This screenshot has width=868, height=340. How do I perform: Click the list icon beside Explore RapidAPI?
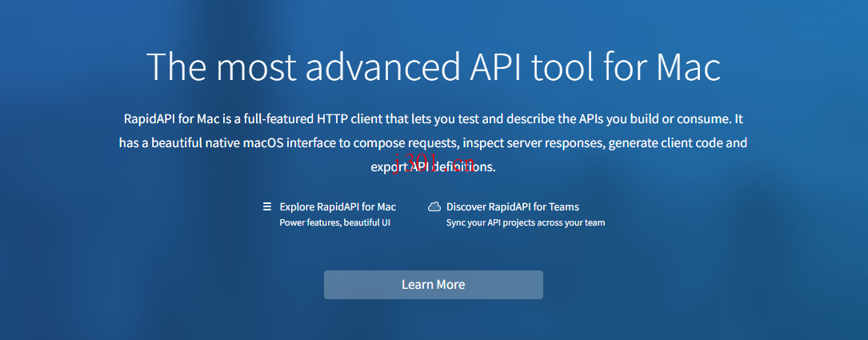[x=267, y=207]
